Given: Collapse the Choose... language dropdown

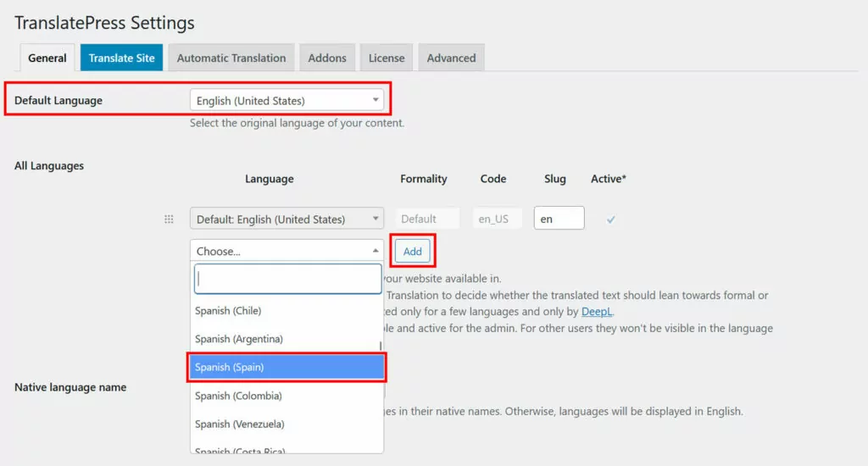Looking at the screenshot, I should 287,251.
